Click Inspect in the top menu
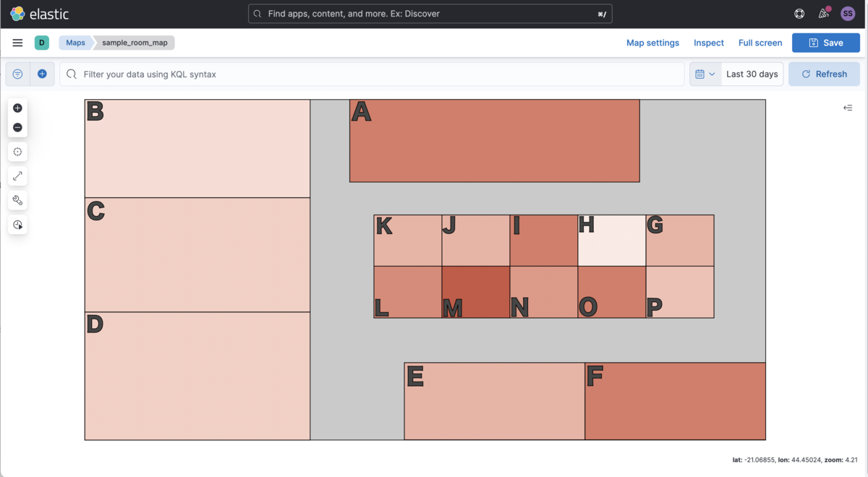This screenshot has width=868, height=477. tap(708, 43)
